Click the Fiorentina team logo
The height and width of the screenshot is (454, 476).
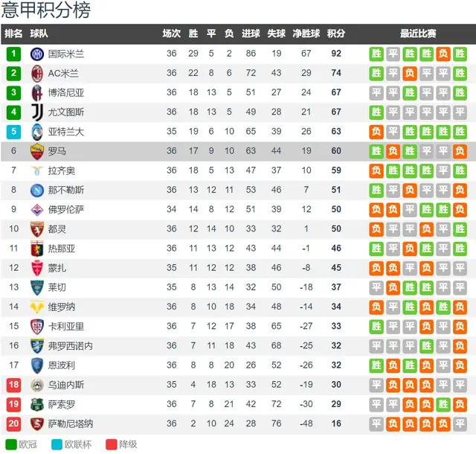tap(37, 210)
